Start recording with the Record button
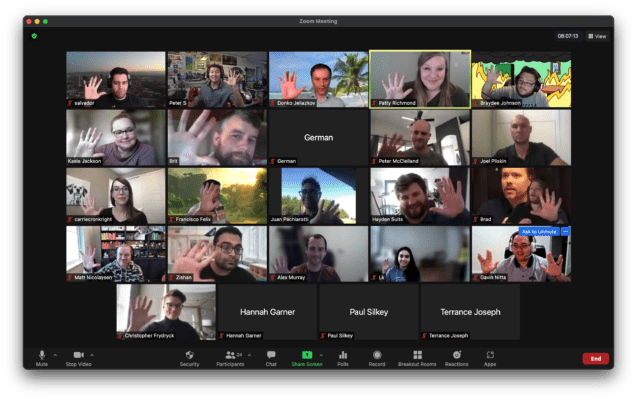Image resolution: width=637 pixels, height=400 pixels. 376,356
